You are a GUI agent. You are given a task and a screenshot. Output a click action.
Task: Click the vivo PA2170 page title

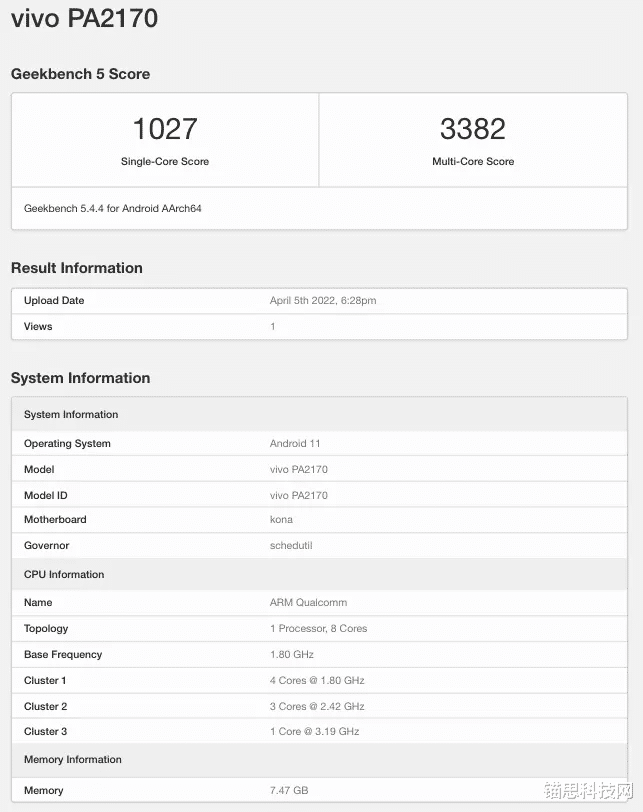point(84,18)
